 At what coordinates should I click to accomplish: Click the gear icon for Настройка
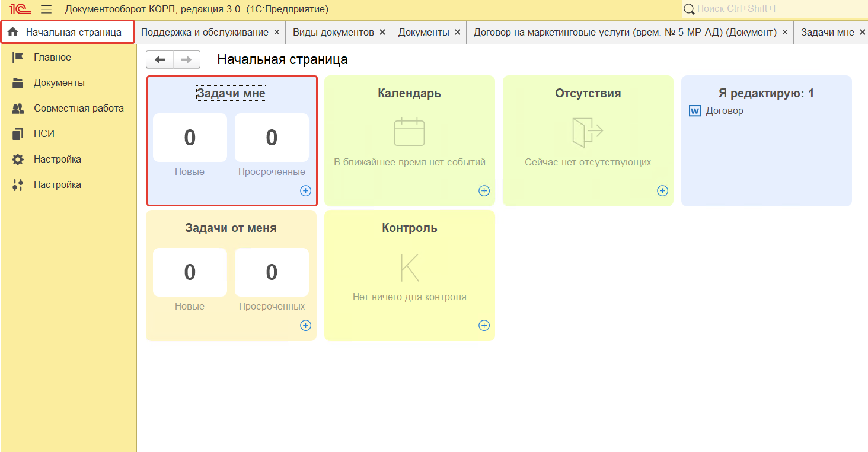[x=18, y=160]
